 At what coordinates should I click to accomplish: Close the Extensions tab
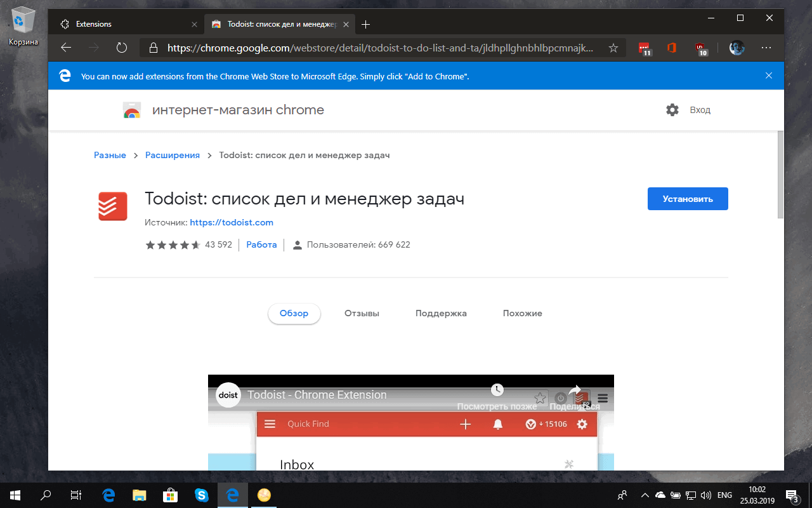pyautogui.click(x=194, y=24)
